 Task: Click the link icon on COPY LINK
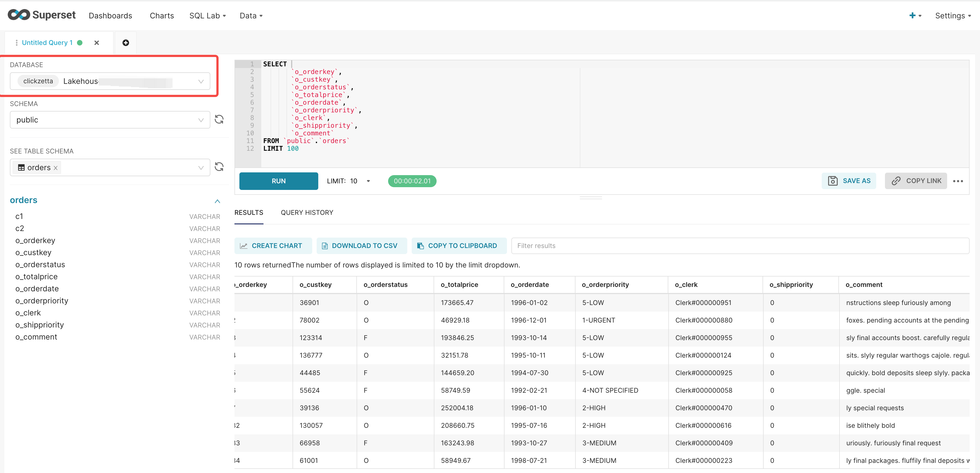(896, 181)
